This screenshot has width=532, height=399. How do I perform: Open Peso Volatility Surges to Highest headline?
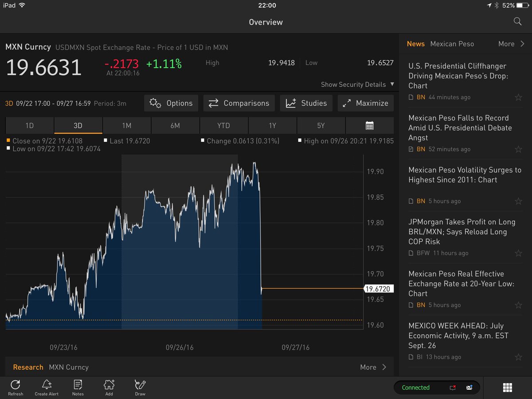pos(465,175)
